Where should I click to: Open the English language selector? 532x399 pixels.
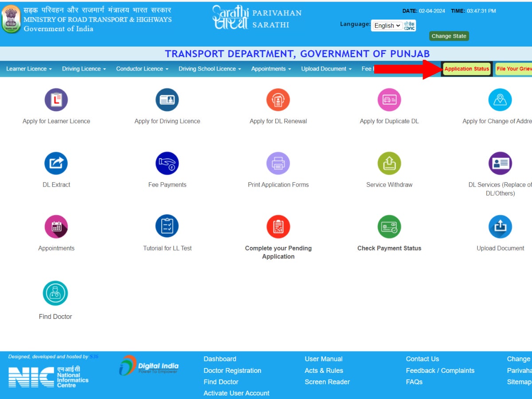tap(386, 25)
